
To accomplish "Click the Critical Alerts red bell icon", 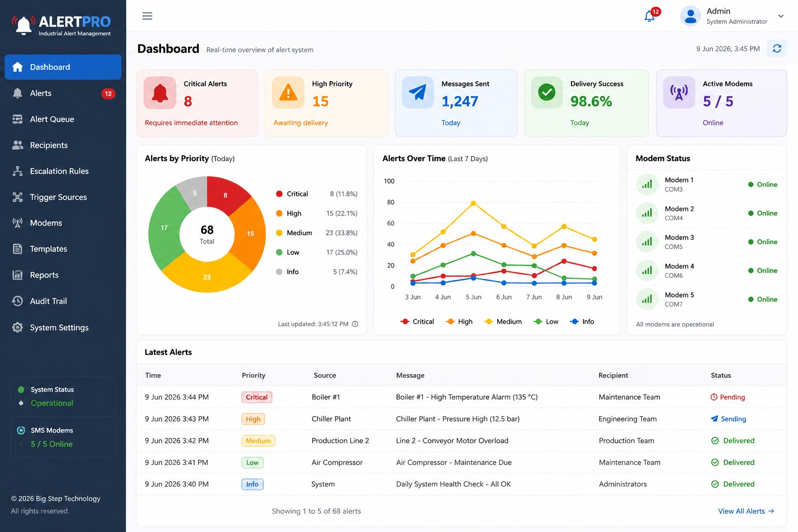I will point(160,93).
